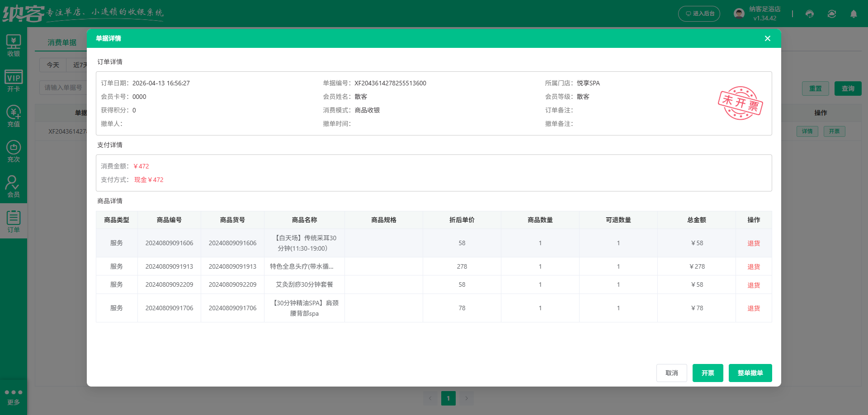Close the 单据详情 dialog
This screenshot has height=415, width=868.
point(767,38)
